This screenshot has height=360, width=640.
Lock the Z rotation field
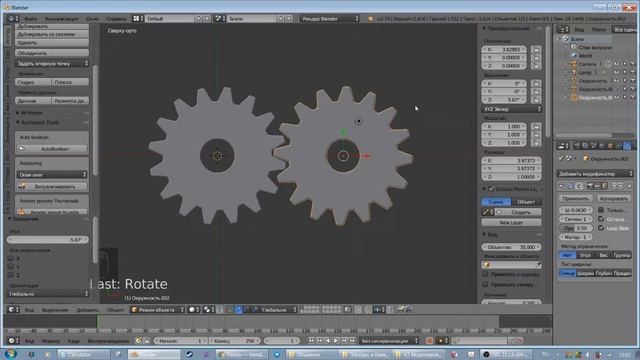[x=536, y=100]
